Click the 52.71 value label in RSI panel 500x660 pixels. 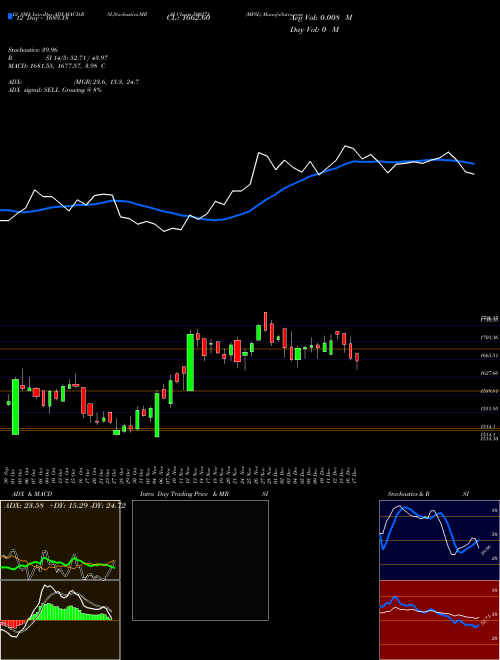tap(484, 620)
